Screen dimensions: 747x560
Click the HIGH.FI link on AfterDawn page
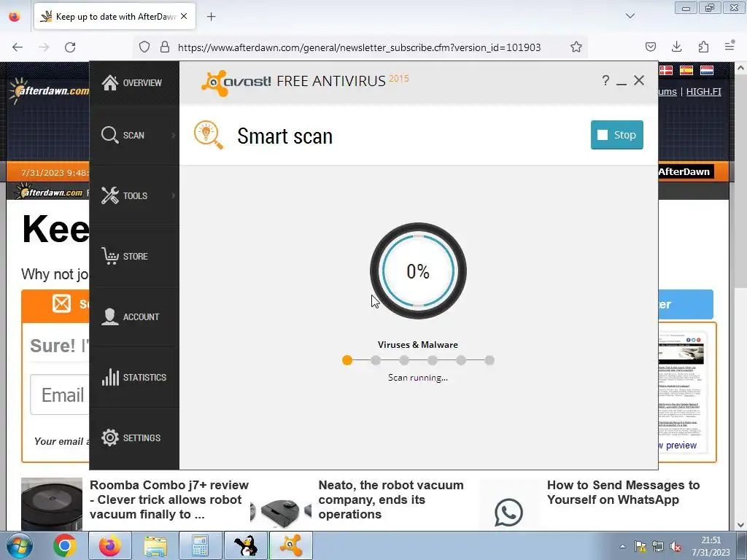[704, 91]
